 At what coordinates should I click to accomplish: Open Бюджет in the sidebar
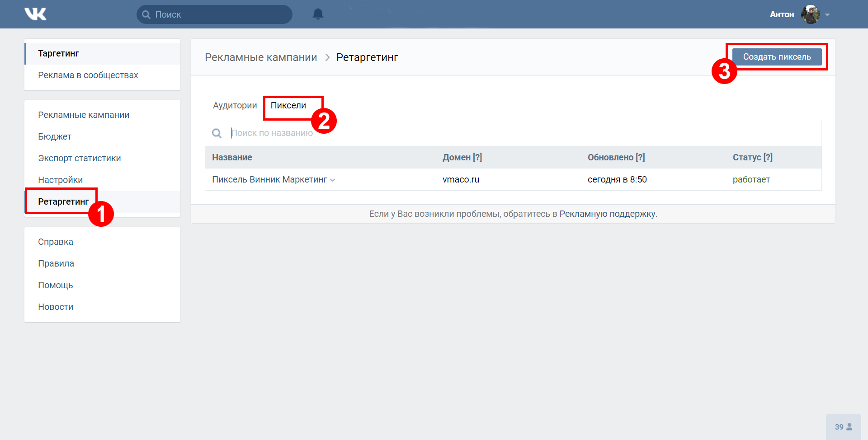pos(55,136)
